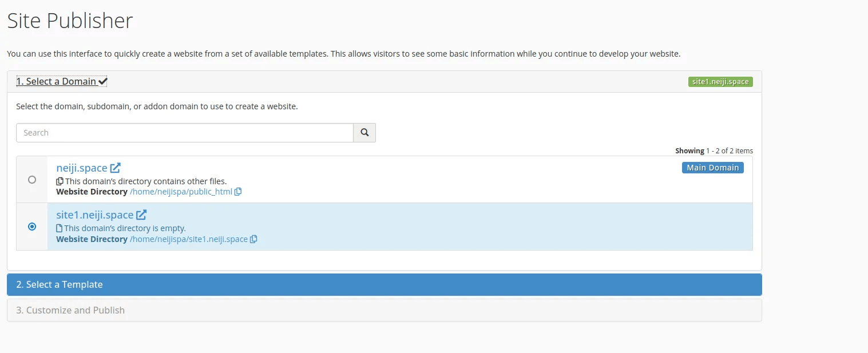Click the site1.neiji.space domain title link
868x353 pixels.
click(x=95, y=215)
